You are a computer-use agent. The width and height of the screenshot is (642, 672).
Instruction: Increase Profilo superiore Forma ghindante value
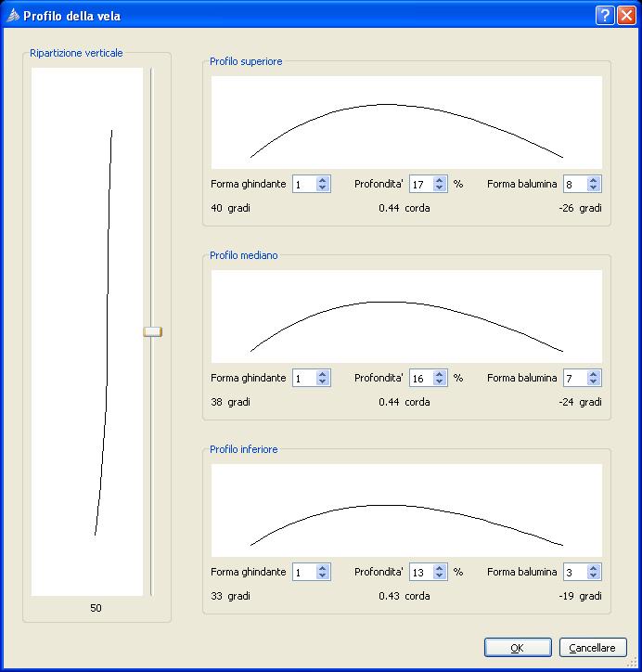(x=323, y=180)
